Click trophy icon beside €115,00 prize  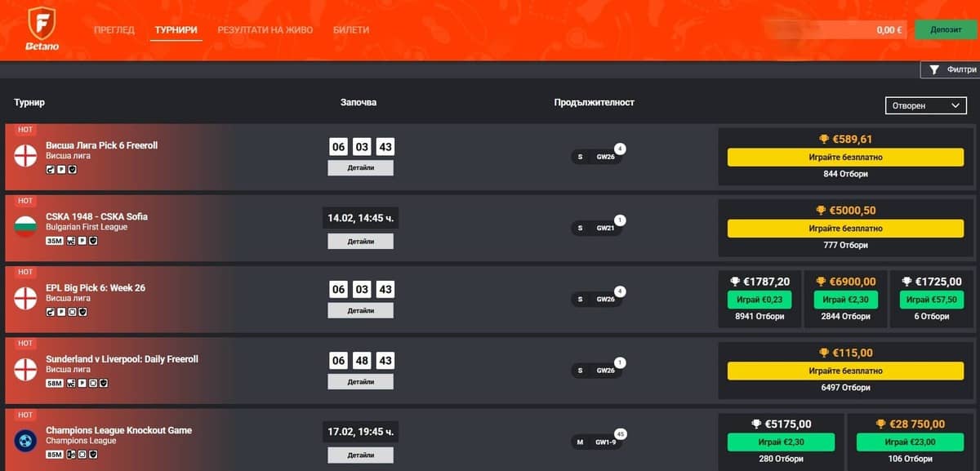pyautogui.click(x=824, y=353)
